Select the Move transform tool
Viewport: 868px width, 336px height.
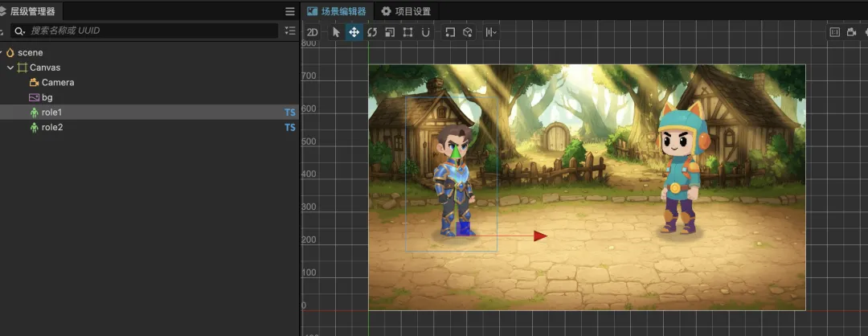coord(354,32)
